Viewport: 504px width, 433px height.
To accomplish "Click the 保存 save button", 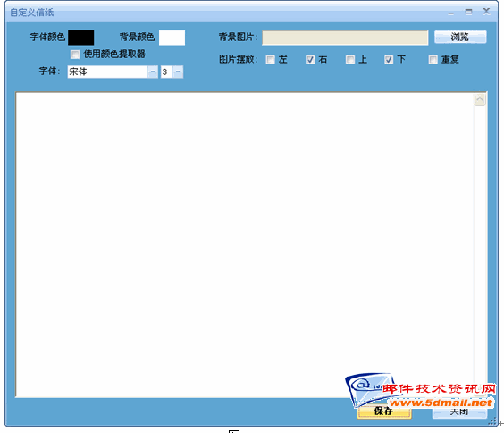I will (384, 412).
